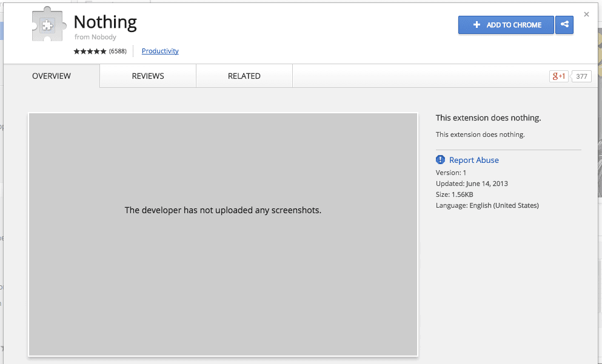Open the Productivity category link
The width and height of the screenshot is (602, 364).
point(160,51)
